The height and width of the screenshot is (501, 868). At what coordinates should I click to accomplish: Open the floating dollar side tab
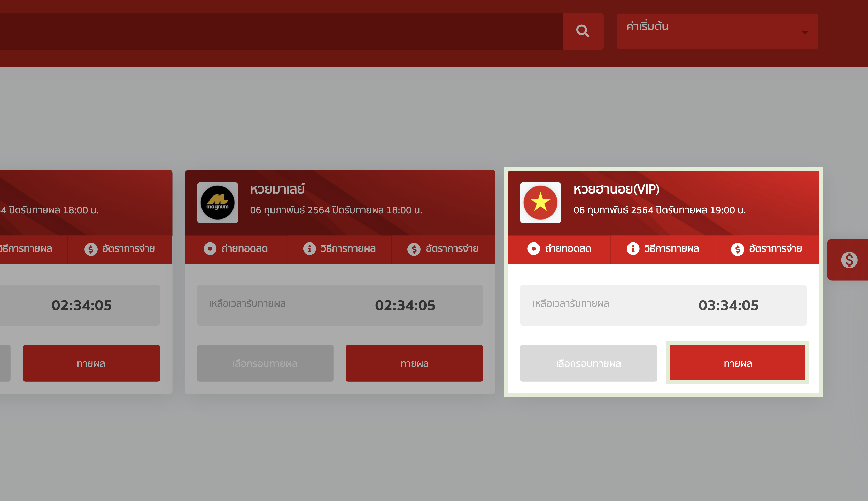849,260
